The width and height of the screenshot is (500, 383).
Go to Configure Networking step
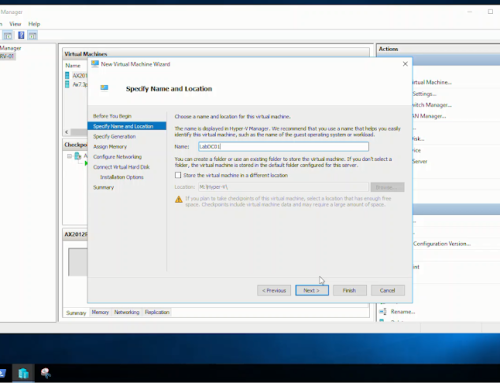click(117, 157)
